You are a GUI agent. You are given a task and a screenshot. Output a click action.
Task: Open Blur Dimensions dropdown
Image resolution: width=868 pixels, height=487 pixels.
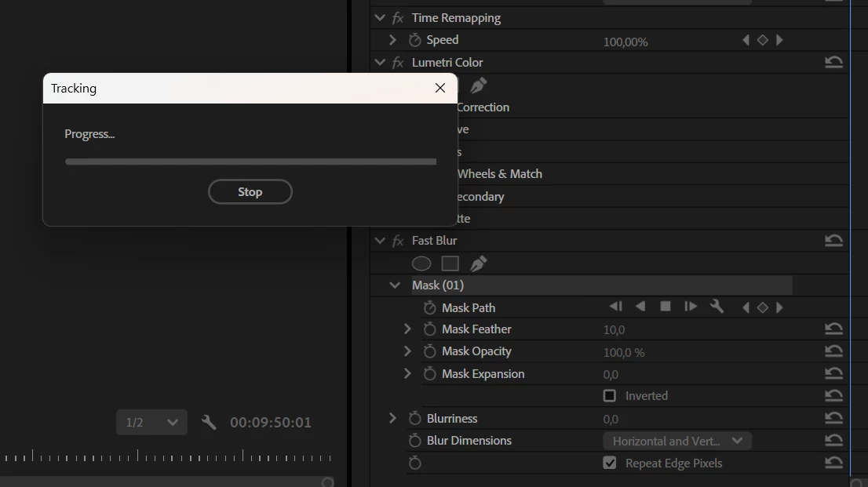tap(677, 441)
